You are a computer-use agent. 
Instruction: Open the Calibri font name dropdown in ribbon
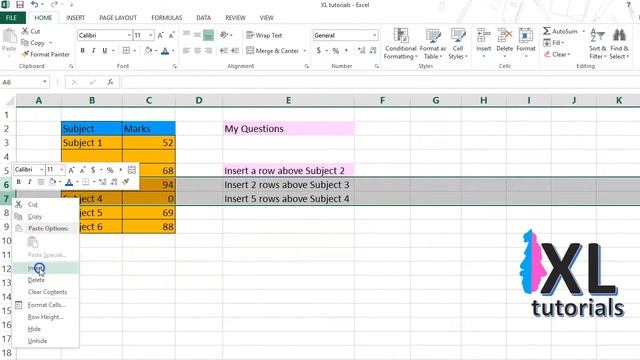(129, 36)
